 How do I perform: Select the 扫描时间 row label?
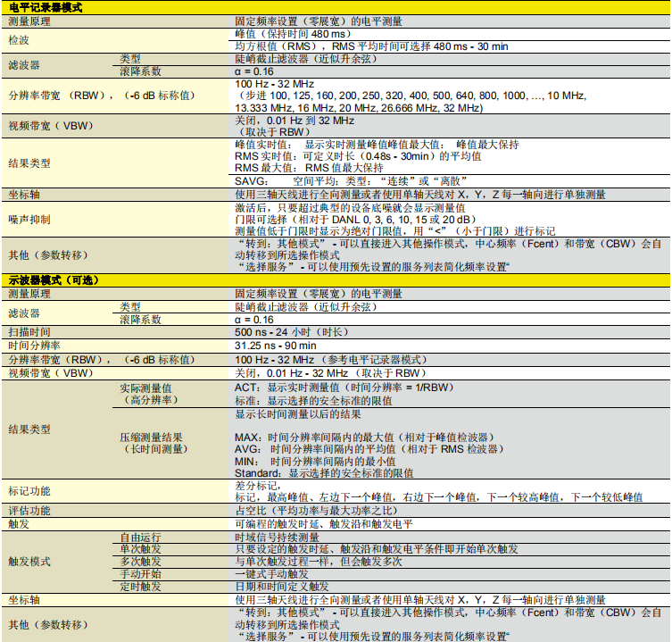point(29,332)
